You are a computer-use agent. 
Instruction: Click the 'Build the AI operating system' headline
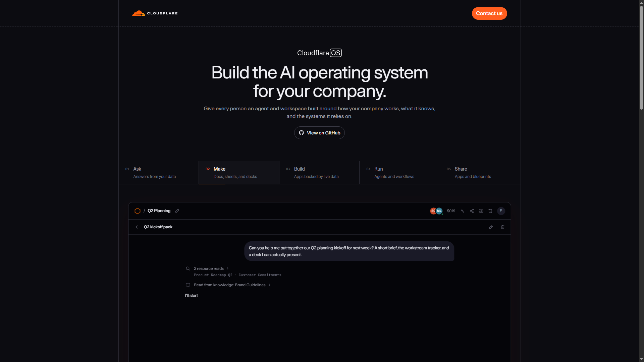click(x=320, y=82)
